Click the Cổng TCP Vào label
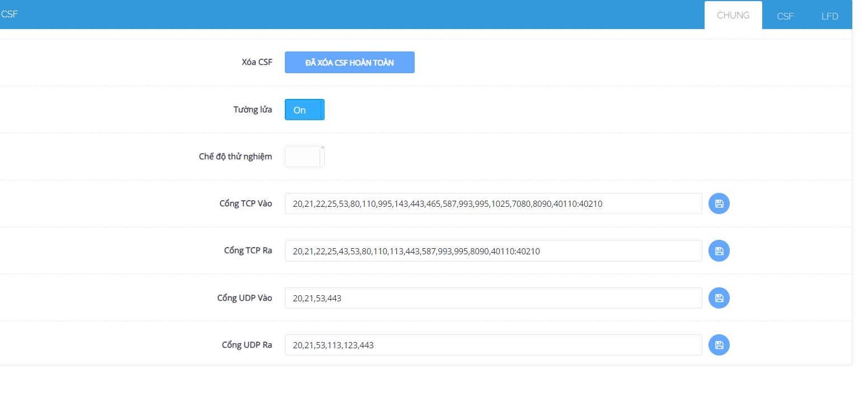 click(246, 203)
